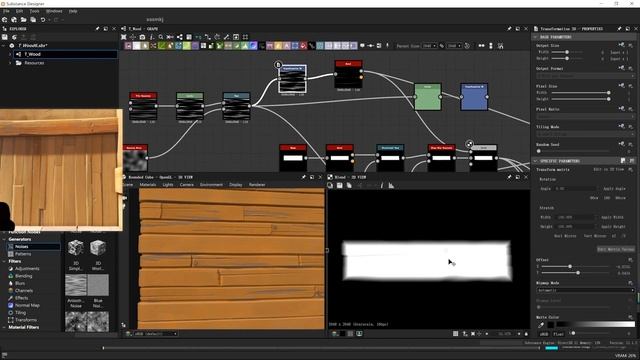Open the Renderer menu in 3D view

[257, 184]
